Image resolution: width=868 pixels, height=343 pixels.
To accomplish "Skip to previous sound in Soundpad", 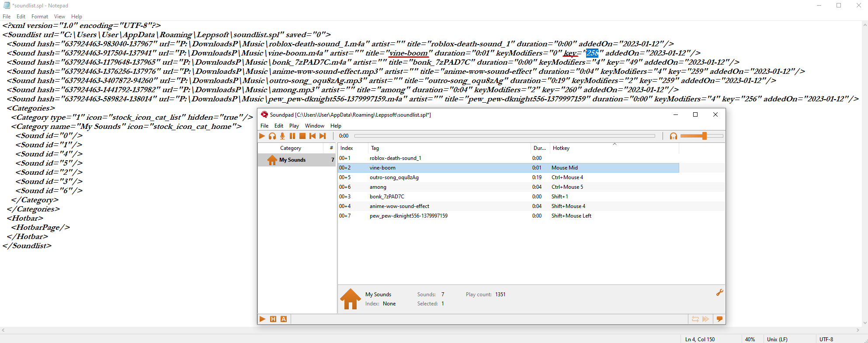I will click(x=312, y=136).
